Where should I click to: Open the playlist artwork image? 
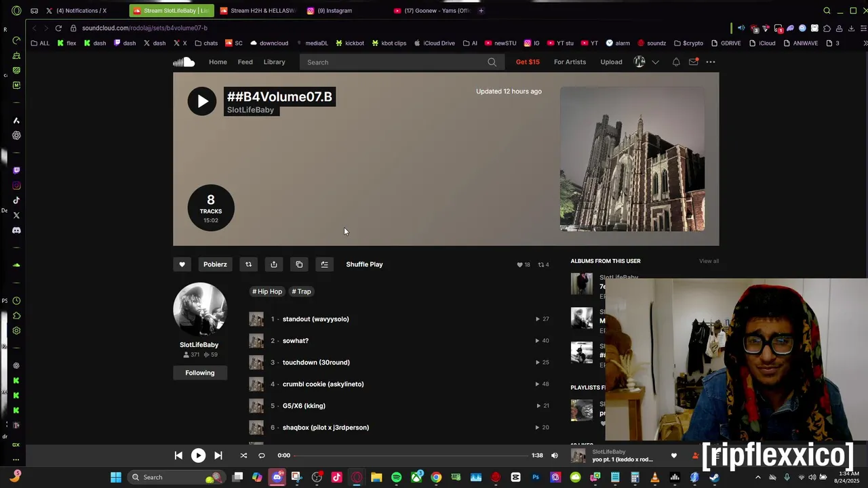click(x=632, y=159)
